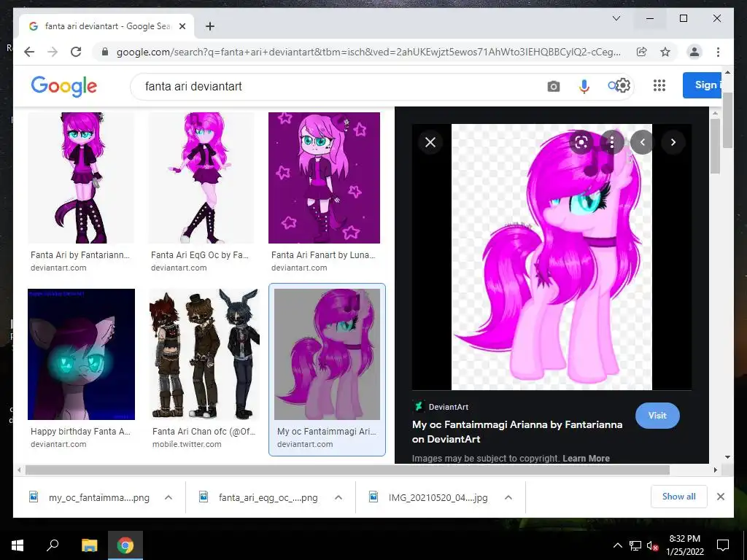The image size is (747, 560).
Task: Go back to the previous page
Action: (29, 52)
